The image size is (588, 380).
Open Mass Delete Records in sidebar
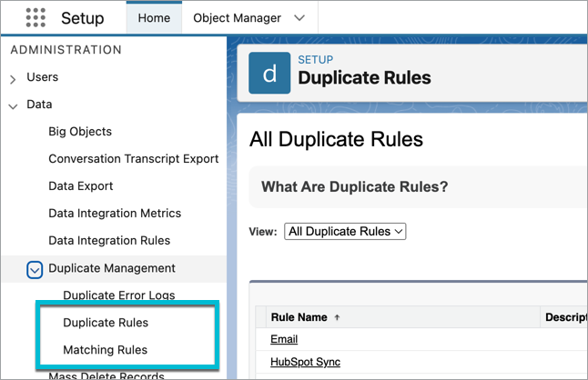(x=106, y=375)
